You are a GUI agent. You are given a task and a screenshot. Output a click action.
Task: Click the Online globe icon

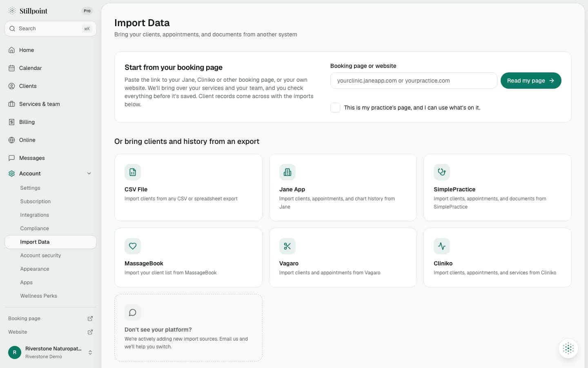pyautogui.click(x=12, y=140)
